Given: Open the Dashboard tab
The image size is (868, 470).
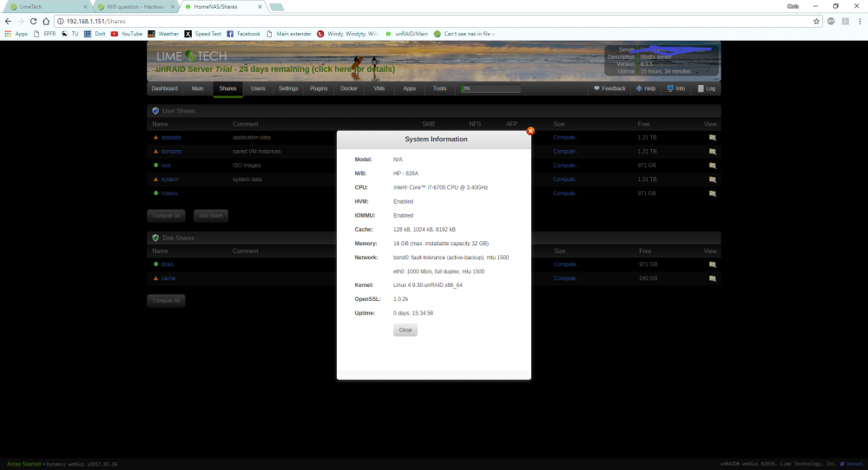Looking at the screenshot, I should (x=164, y=88).
